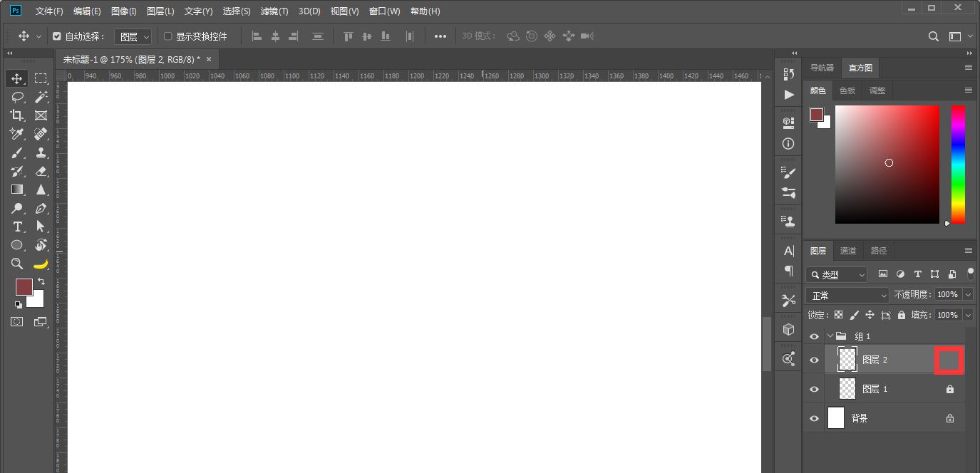The image size is (980, 473).
Task: Collapse the 组 1 layer group
Action: (x=830, y=336)
